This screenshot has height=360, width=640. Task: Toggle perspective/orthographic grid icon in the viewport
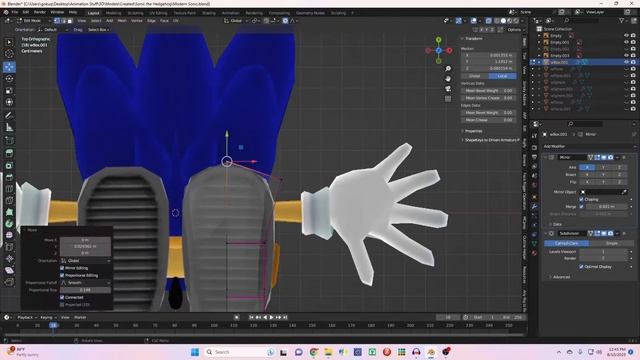pyautogui.click(x=448, y=99)
